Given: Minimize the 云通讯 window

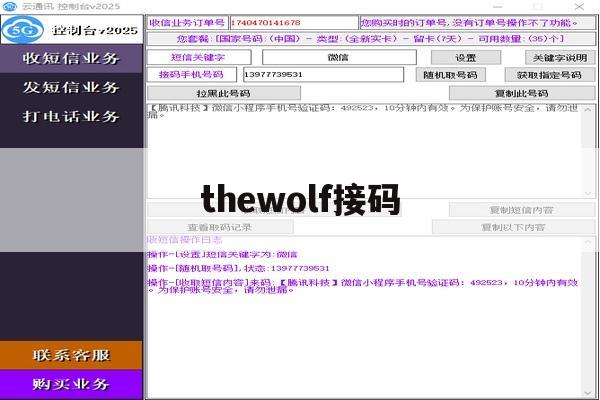Looking at the screenshot, I should click(x=497, y=7).
